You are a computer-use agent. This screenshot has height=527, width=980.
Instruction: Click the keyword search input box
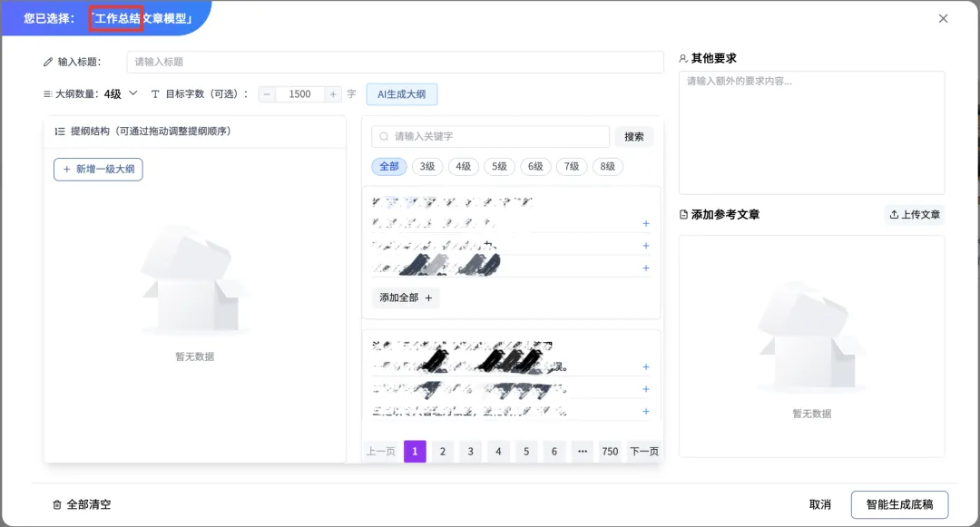pos(491,136)
